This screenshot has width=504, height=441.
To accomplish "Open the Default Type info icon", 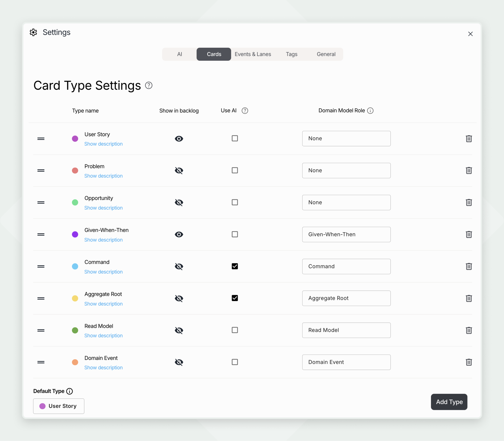I will (x=70, y=391).
